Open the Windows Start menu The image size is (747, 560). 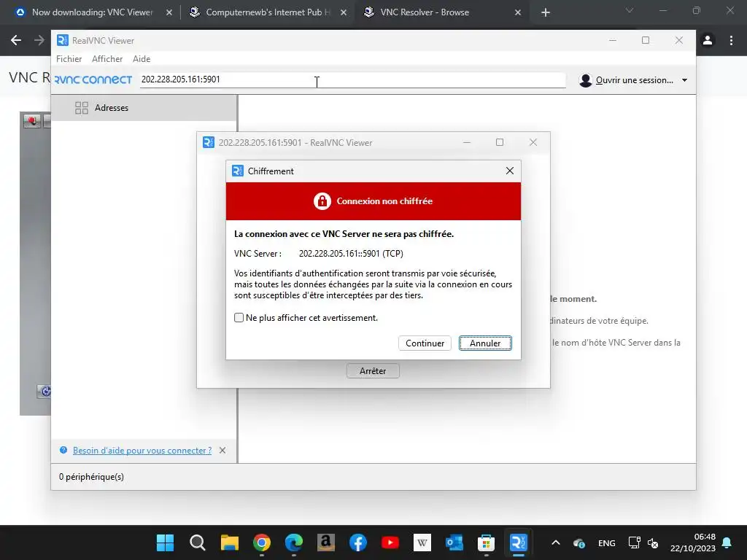pos(166,542)
